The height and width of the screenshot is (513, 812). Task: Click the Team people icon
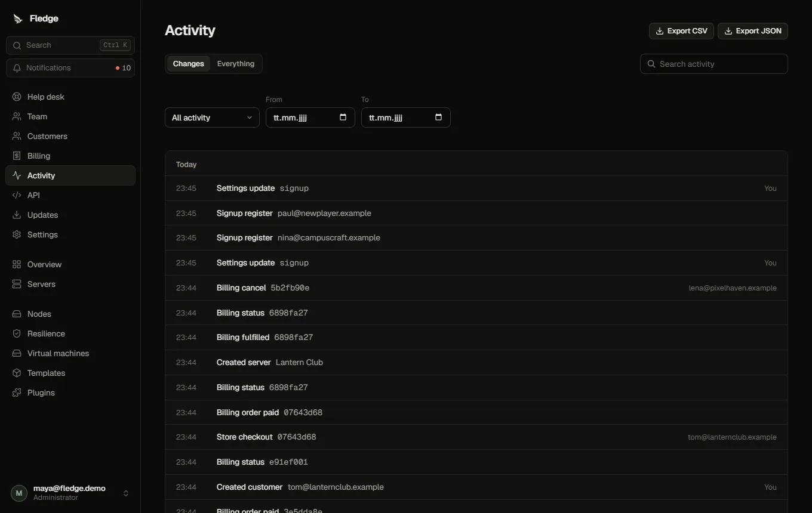coord(17,116)
